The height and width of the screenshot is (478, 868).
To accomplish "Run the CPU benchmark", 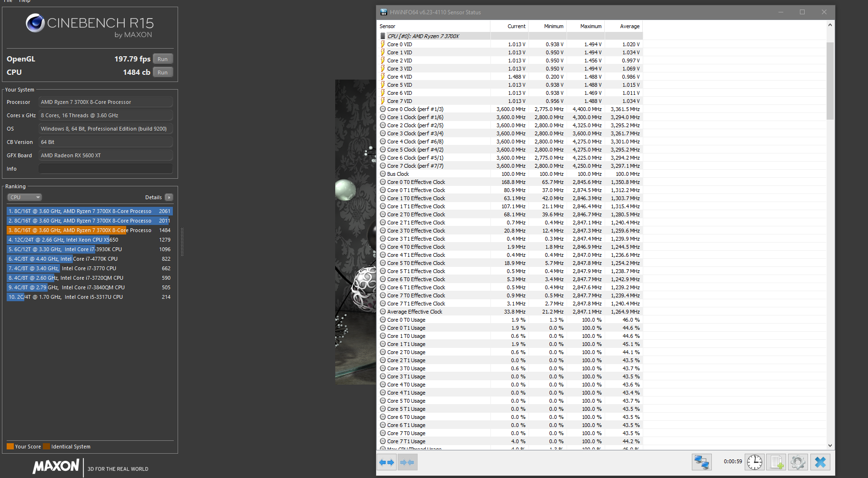I will pos(163,72).
